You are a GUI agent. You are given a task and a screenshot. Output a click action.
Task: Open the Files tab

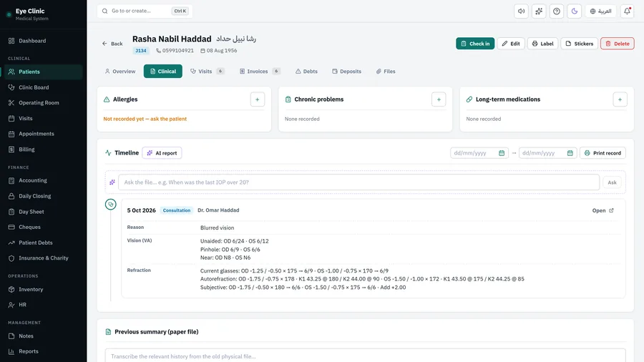(x=386, y=72)
